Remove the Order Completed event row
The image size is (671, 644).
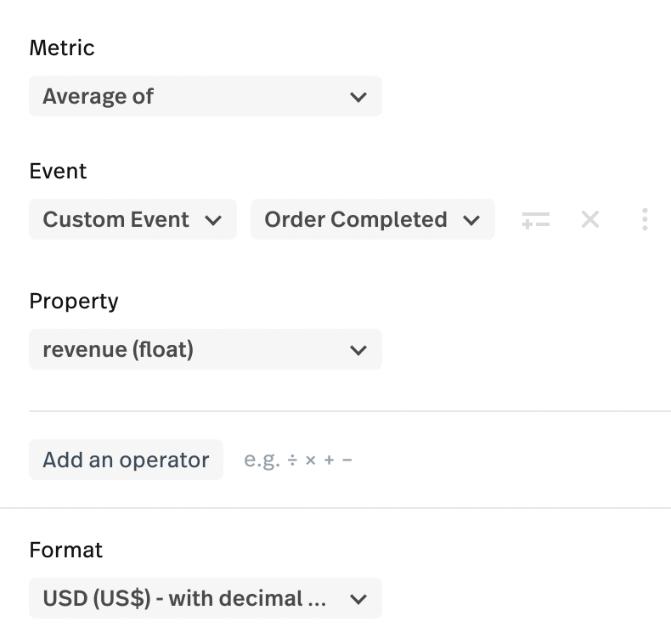(x=590, y=220)
